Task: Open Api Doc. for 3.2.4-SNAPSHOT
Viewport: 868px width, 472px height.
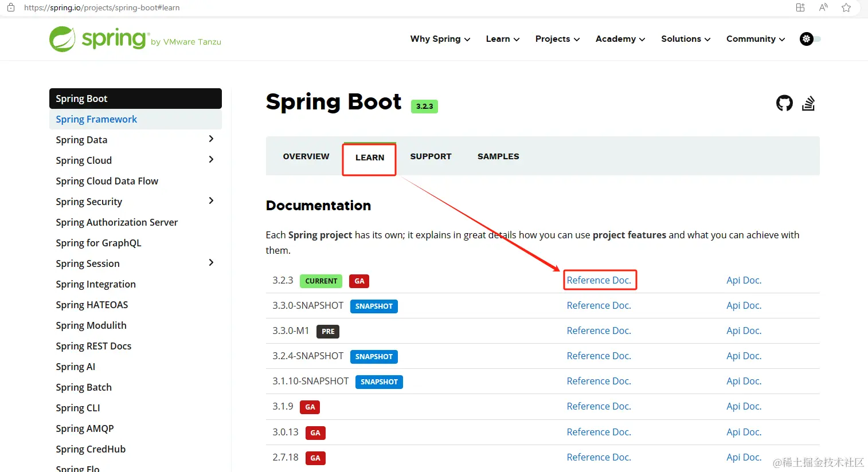Action: [x=744, y=356]
